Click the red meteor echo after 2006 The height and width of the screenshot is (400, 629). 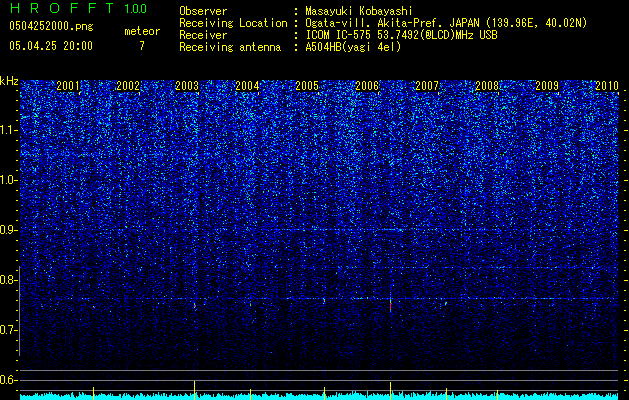pyautogui.click(x=390, y=306)
